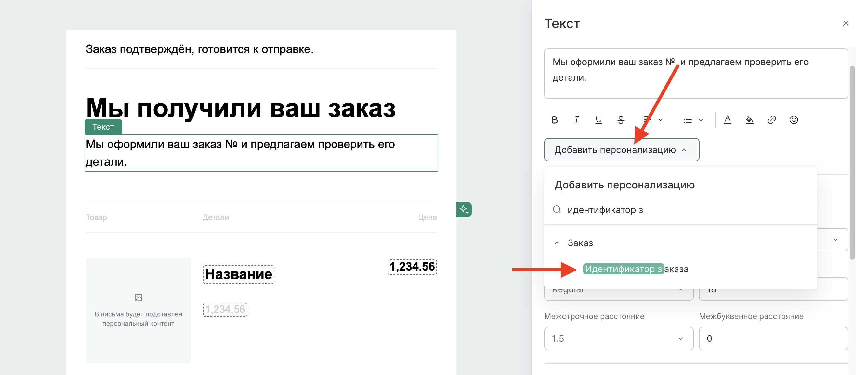The width and height of the screenshot is (868, 375).
Task: Open the Regular font weight dropdown
Action: point(619,295)
